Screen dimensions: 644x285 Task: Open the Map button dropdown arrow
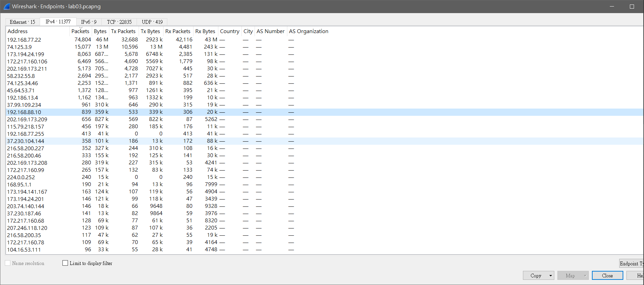click(585, 275)
